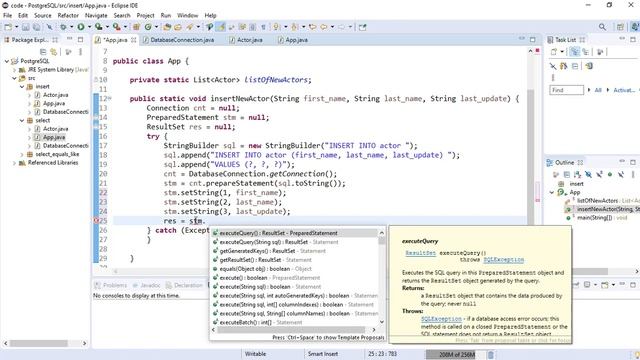This screenshot has width=640, height=360.
Task: Expand Referenced Libraries node
Action: tap(15, 163)
